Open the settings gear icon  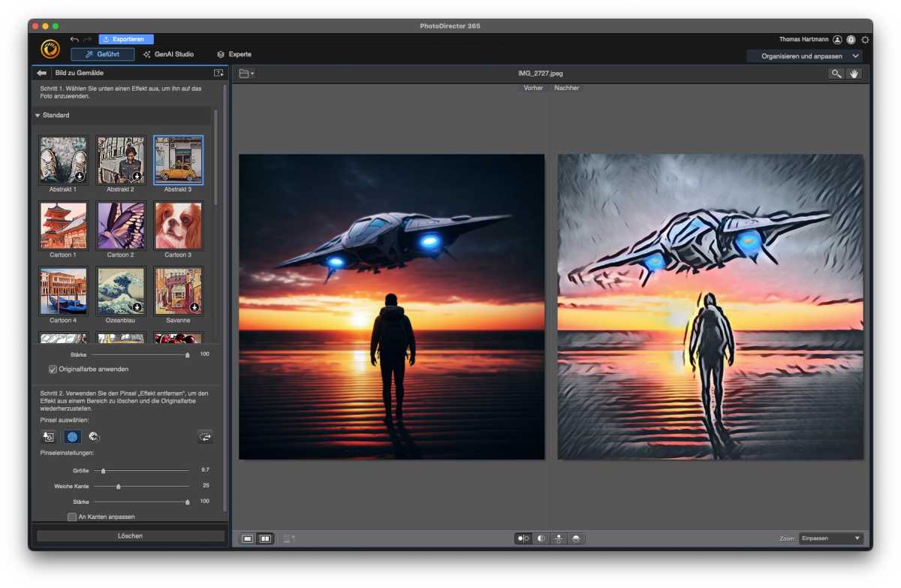click(x=865, y=40)
